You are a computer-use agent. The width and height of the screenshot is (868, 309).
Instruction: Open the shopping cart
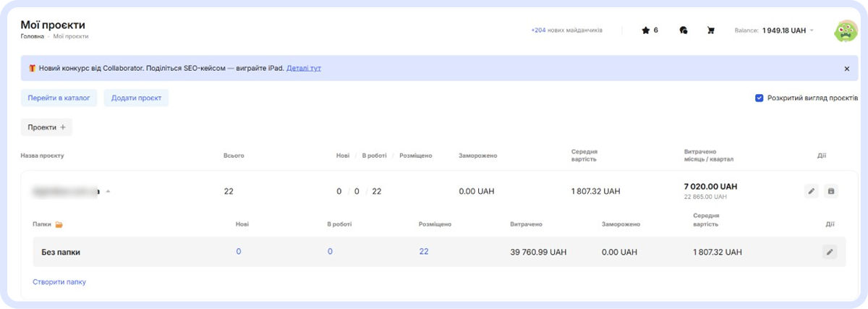click(x=711, y=30)
